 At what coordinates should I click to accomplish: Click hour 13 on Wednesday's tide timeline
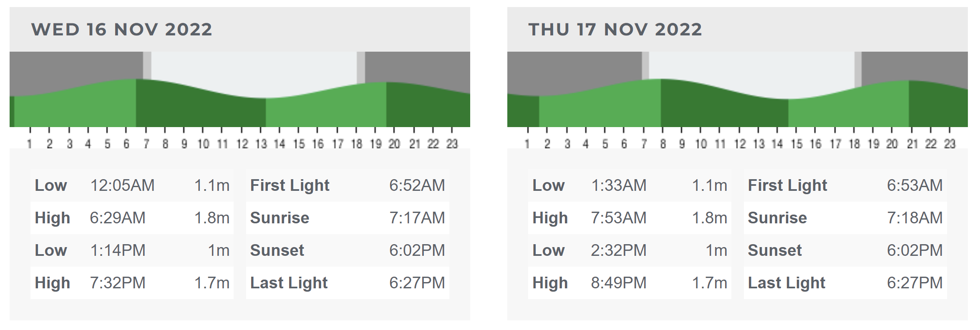[261, 144]
